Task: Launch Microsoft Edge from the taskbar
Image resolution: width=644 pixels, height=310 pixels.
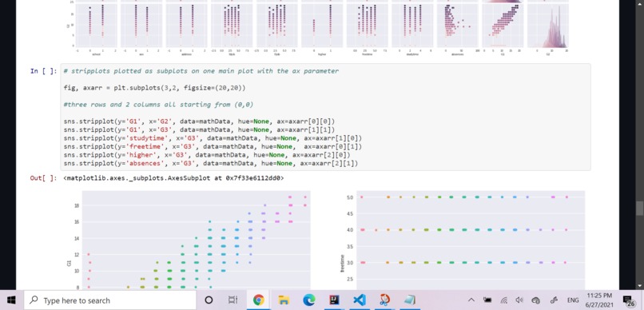Action: [x=309, y=300]
